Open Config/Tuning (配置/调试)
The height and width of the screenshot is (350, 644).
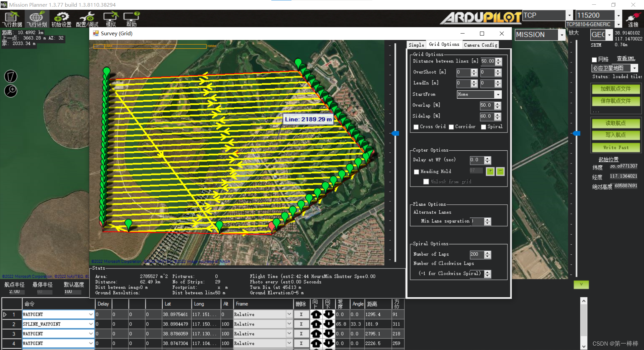[x=87, y=19]
